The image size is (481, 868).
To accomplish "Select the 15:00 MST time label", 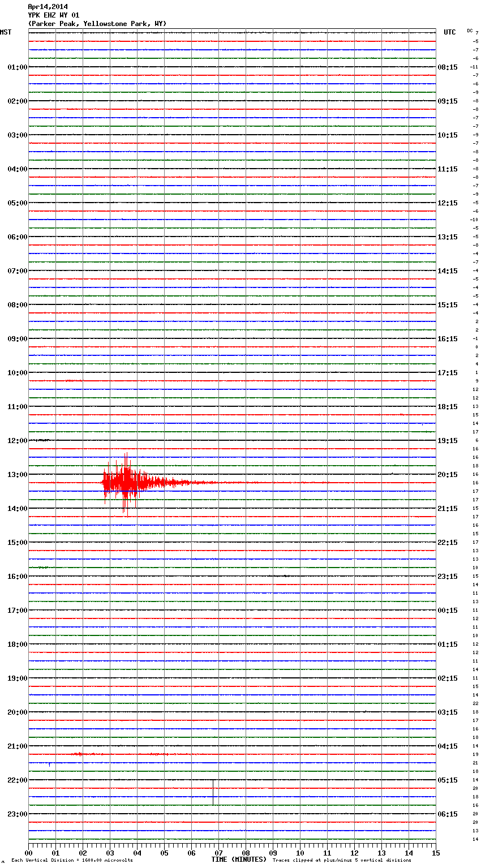I will 17,543.
